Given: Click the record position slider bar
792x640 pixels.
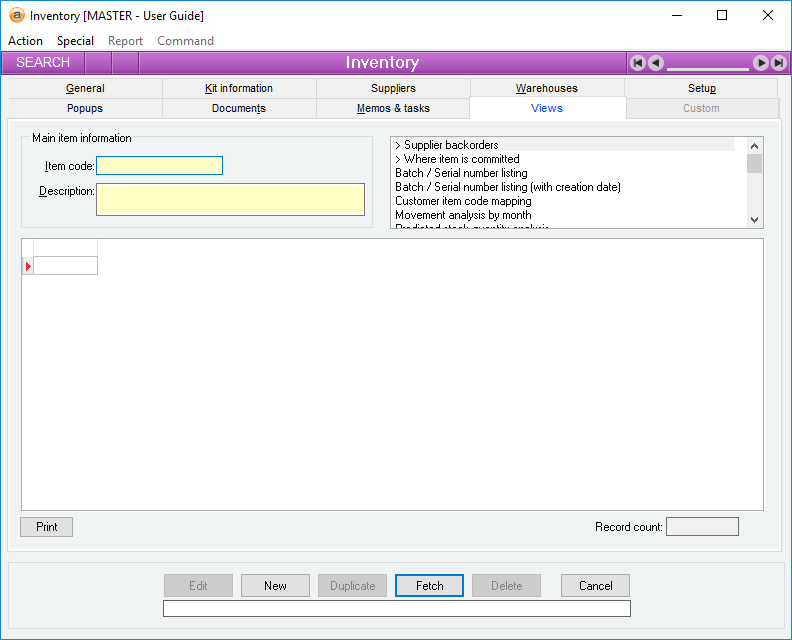Looking at the screenshot, I should click(707, 68).
